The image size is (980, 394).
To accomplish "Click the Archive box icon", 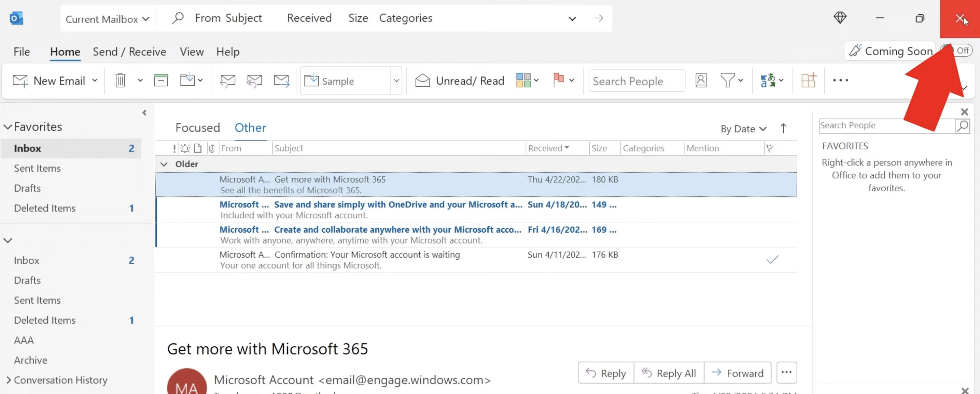I will click(x=160, y=80).
